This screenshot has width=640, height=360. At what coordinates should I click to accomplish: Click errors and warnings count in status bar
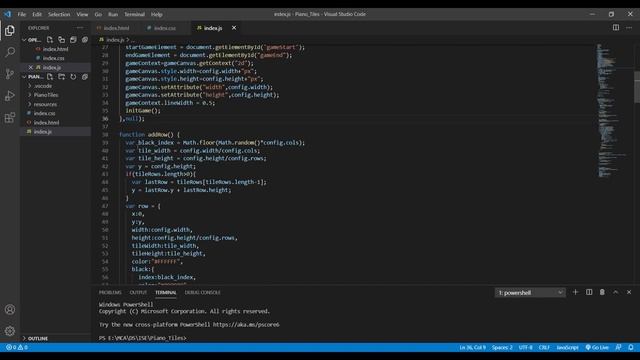(17, 347)
